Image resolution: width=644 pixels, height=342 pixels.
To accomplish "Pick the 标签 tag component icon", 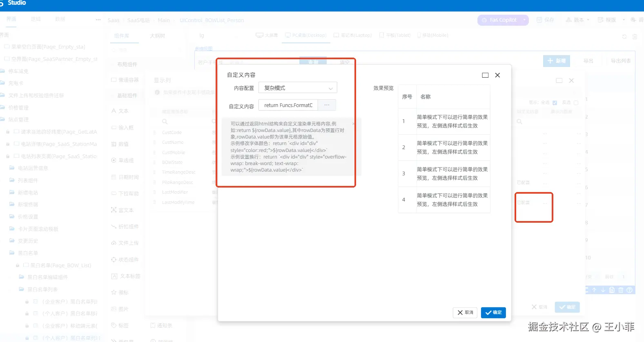I will click(114, 326).
